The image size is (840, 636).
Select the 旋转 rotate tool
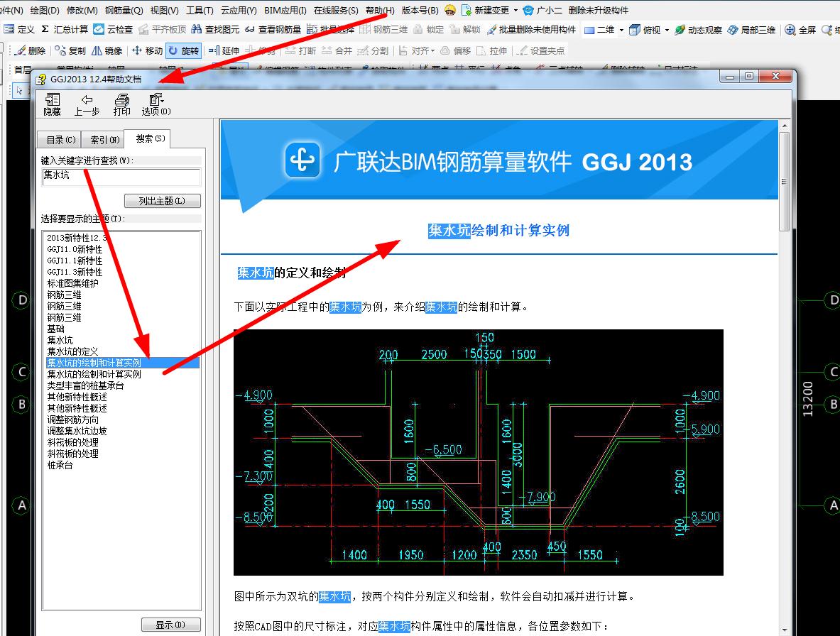[184, 50]
